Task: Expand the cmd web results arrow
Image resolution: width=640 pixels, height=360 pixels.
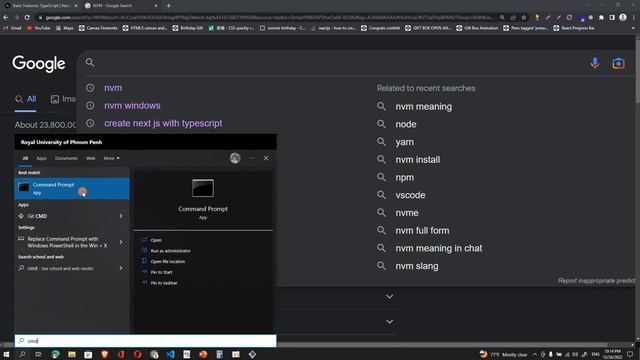Action: [x=121, y=268]
